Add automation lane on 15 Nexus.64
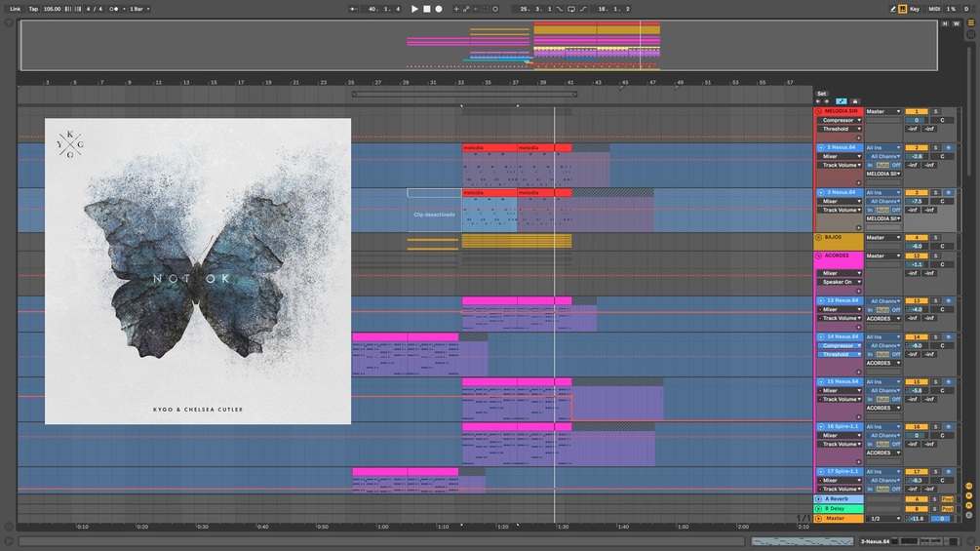The image size is (980, 551). coord(858,416)
